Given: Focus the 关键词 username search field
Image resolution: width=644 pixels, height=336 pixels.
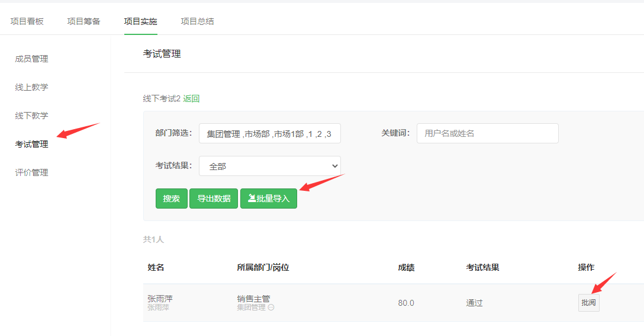Looking at the screenshot, I should 488,133.
